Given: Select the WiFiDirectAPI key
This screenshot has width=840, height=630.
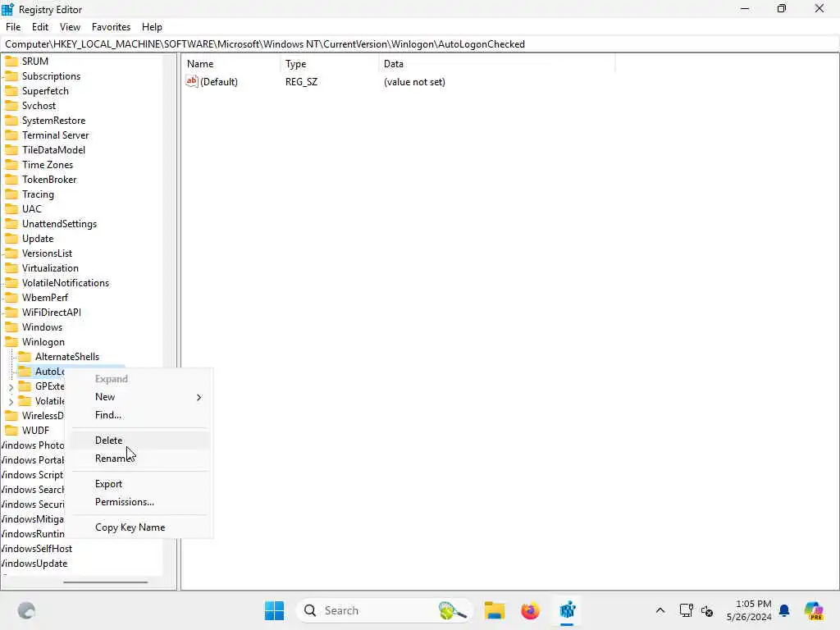Looking at the screenshot, I should tap(52, 313).
